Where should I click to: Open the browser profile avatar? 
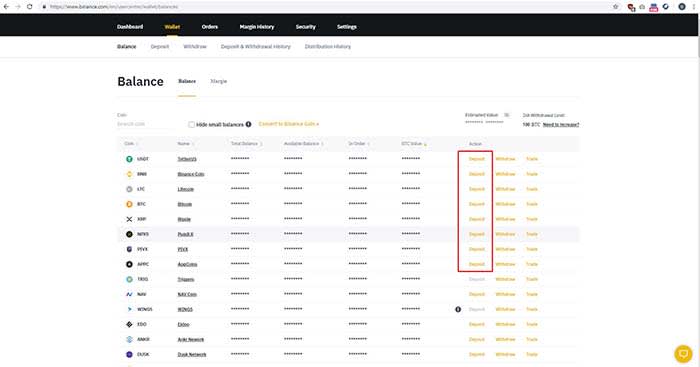[682, 7]
